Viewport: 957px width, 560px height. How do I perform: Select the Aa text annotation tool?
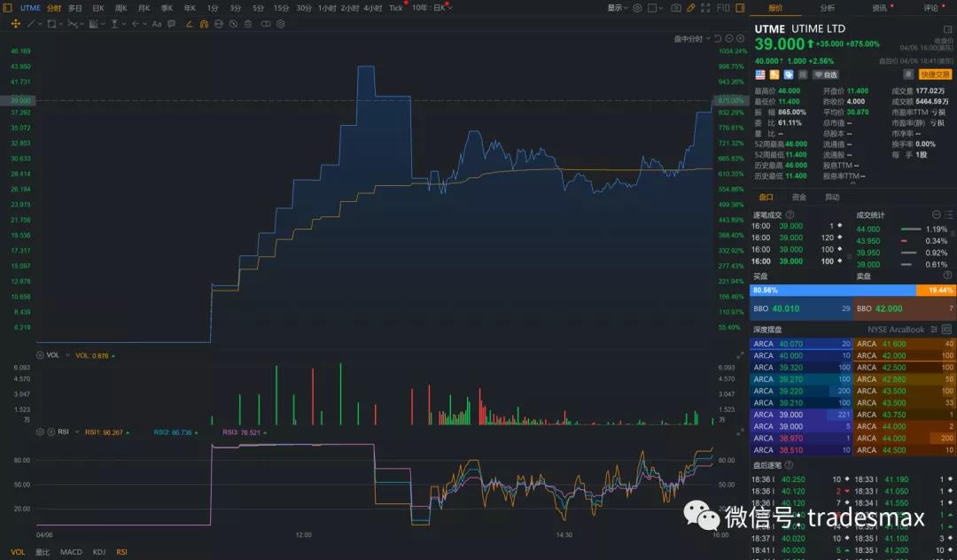[157, 24]
